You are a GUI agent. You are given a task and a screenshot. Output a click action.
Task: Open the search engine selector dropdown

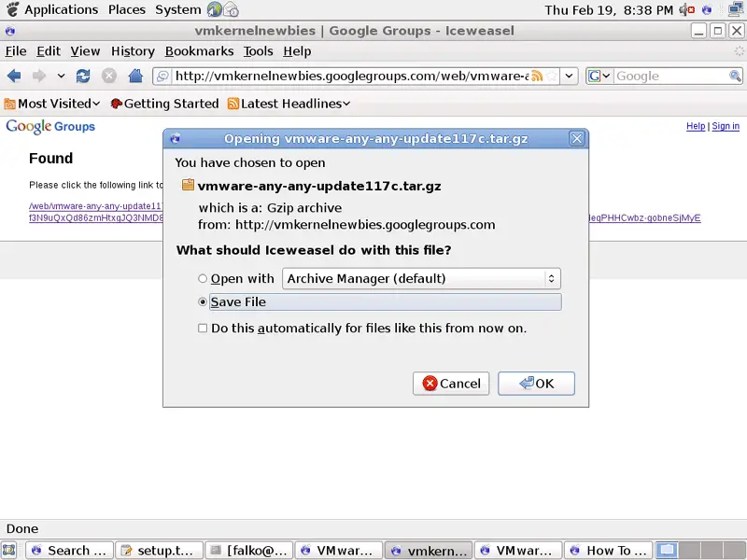[x=599, y=77]
